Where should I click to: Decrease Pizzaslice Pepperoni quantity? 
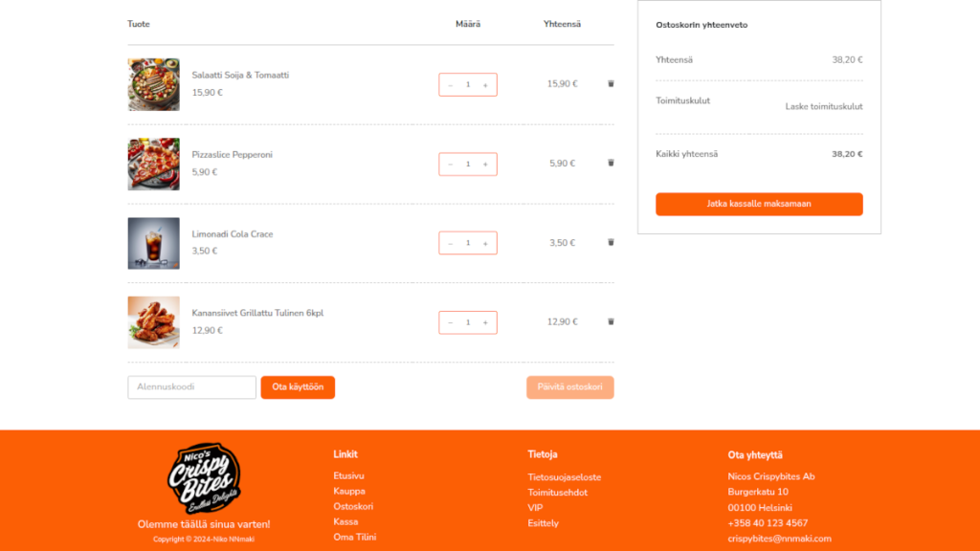click(x=450, y=165)
